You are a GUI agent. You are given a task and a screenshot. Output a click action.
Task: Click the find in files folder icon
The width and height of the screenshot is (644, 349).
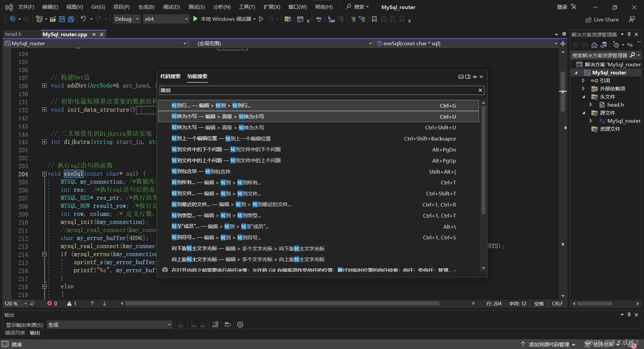[288, 19]
